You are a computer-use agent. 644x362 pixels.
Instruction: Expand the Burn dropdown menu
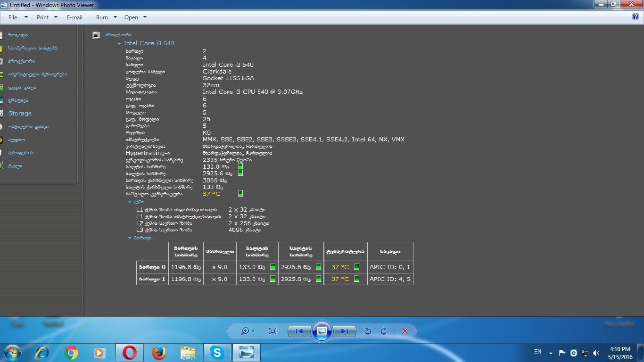[x=106, y=17]
